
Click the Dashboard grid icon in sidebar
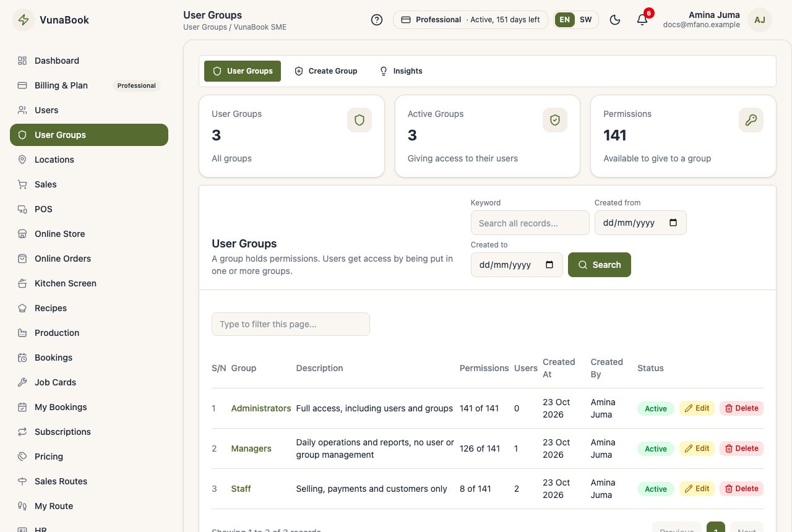coord(22,61)
